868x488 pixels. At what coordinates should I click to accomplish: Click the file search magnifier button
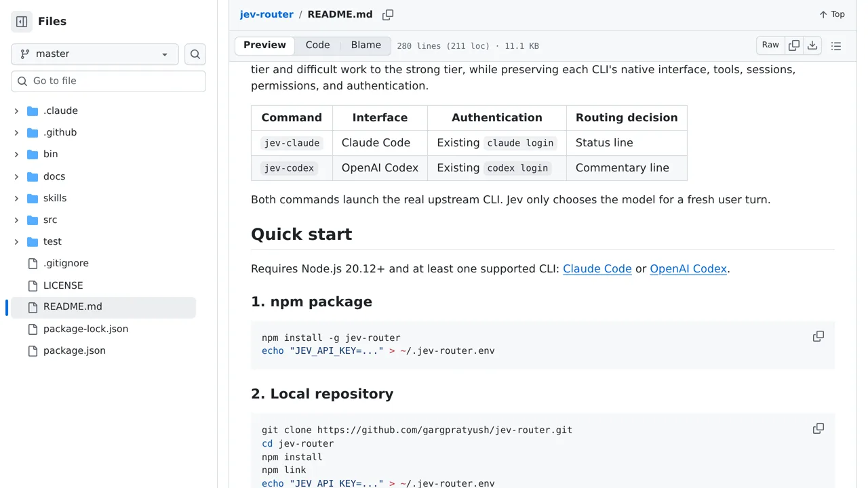[x=195, y=54]
